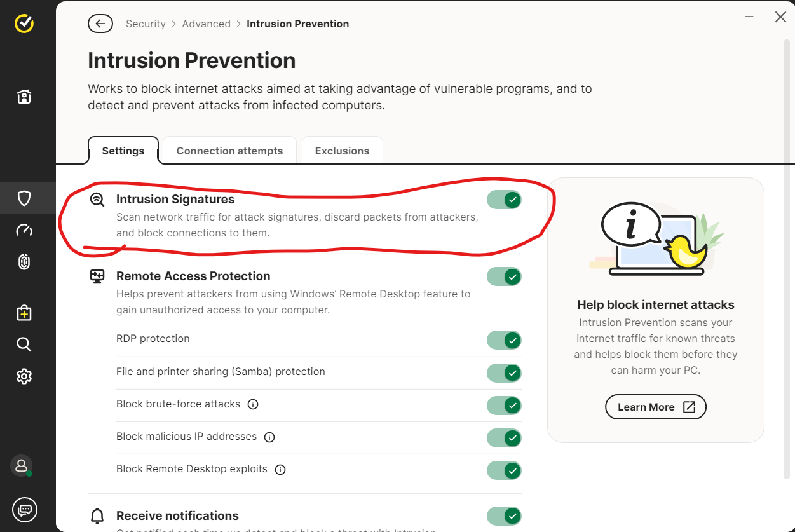795x532 pixels.
Task: Go back using the arrow button
Action: 100,24
